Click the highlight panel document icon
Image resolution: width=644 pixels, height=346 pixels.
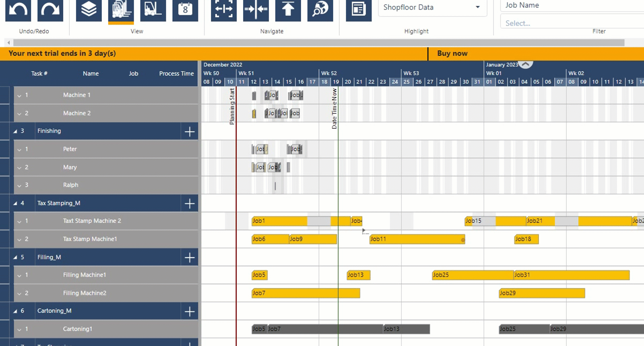(x=359, y=10)
